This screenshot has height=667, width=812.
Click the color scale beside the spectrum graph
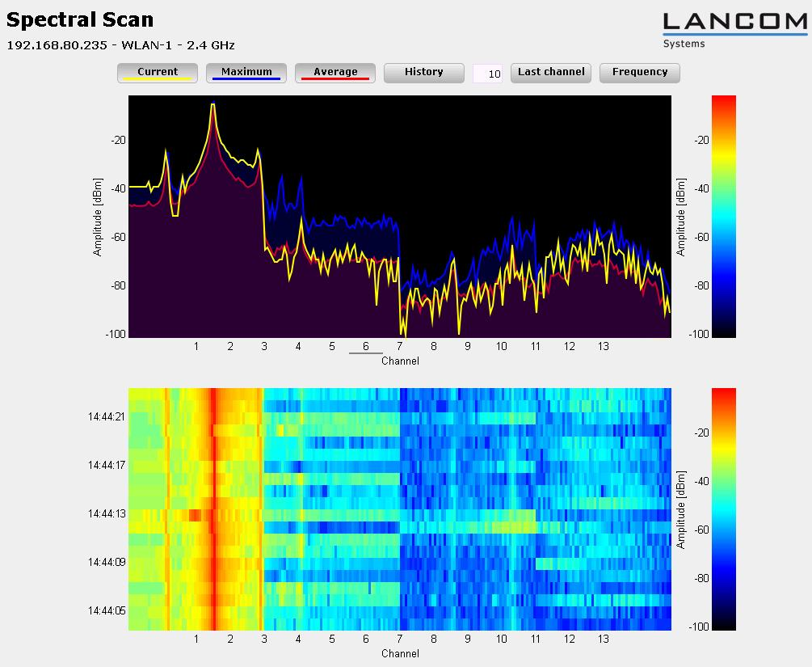click(723, 216)
